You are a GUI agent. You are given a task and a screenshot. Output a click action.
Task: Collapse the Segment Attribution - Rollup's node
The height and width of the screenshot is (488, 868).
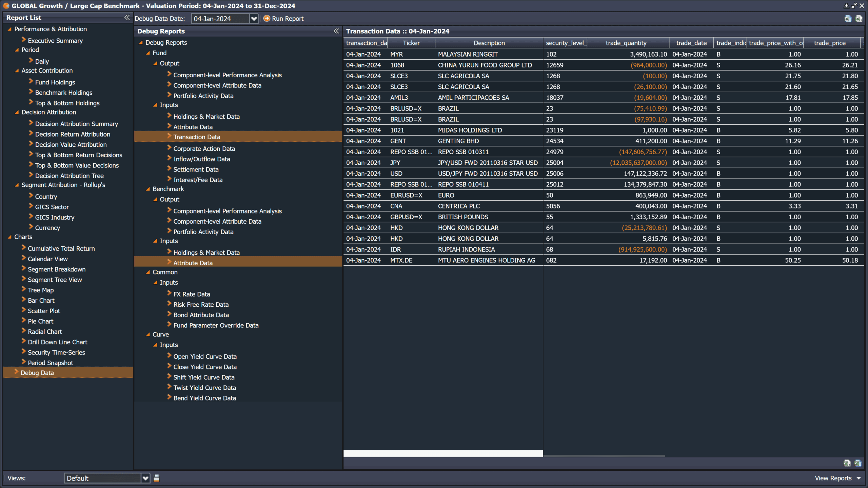point(17,185)
